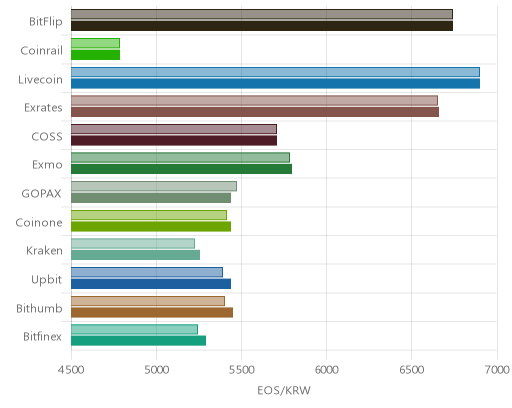Click the gray-green GOPAX upper bar
The width and height of the screenshot is (512, 408).
click(x=154, y=186)
